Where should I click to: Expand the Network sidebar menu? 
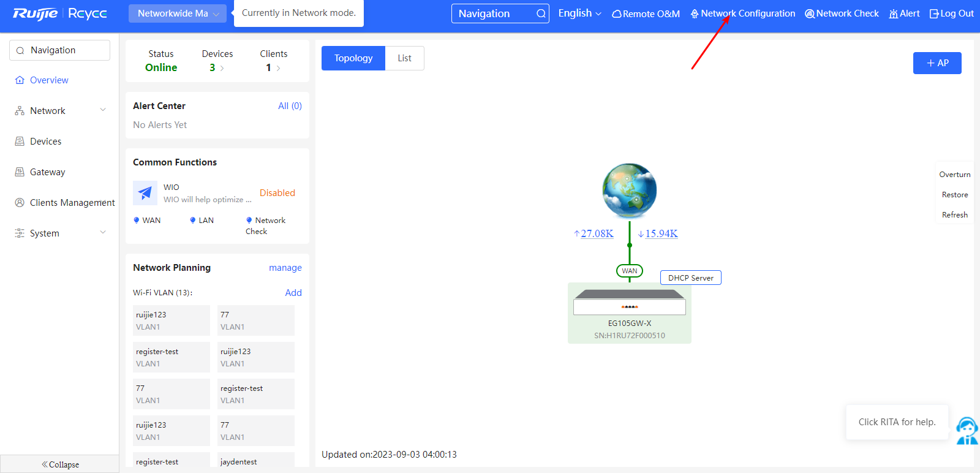(x=59, y=111)
